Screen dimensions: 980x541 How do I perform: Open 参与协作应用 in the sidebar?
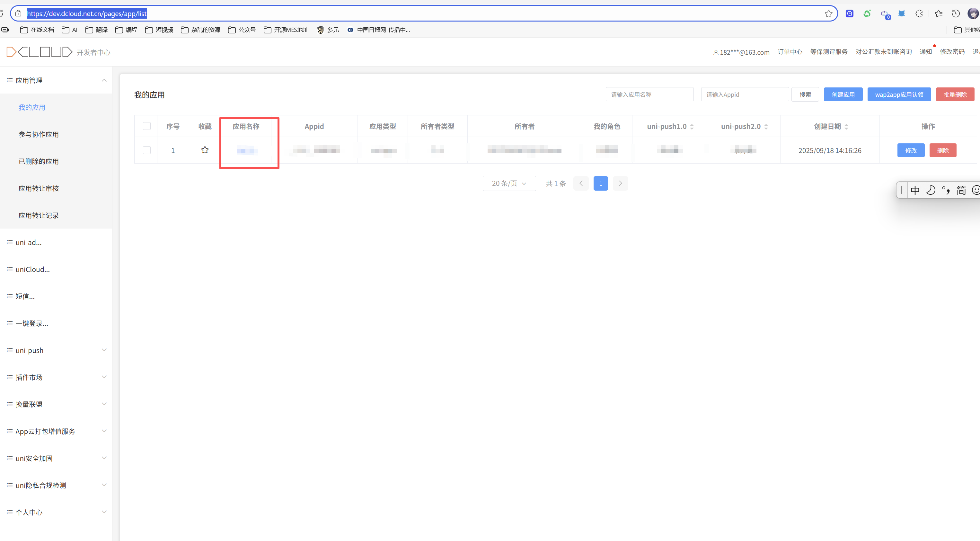[x=39, y=134]
